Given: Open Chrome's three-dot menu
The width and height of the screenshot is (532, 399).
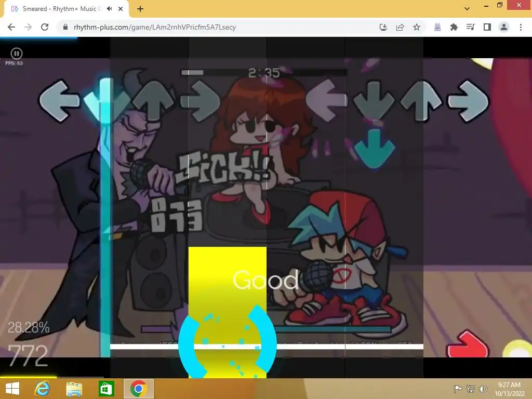Looking at the screenshot, I should click(521, 27).
